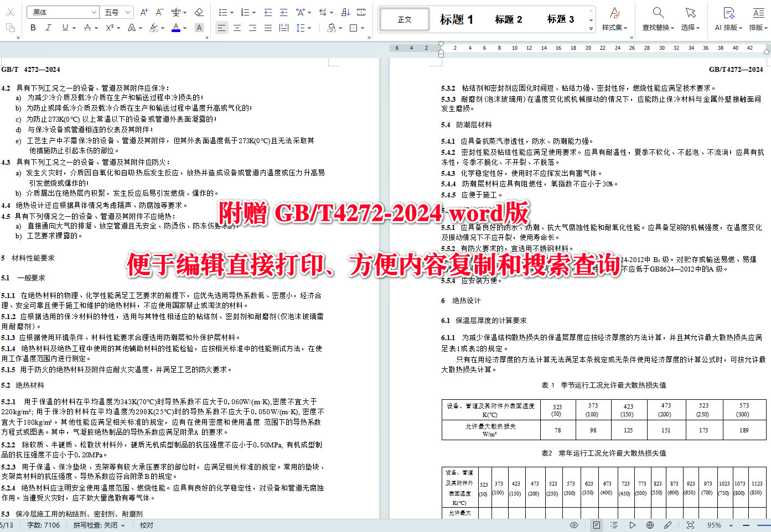Apply the 标题 1 heading style
Screen dimensions: 771x532
[x=456, y=19]
